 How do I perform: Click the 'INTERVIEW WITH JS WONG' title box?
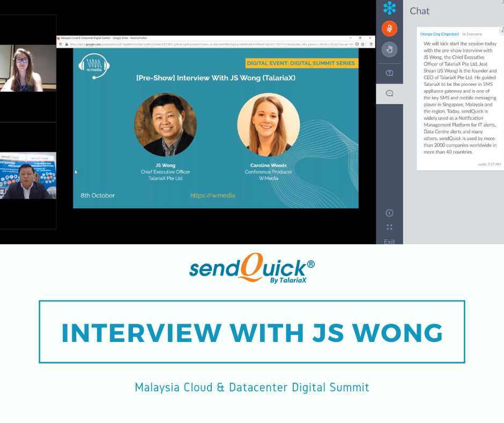tap(252, 332)
